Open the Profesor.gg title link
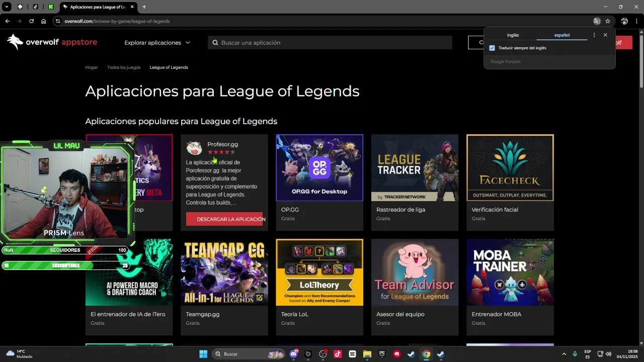The height and width of the screenshot is (362, 644). [x=222, y=144]
